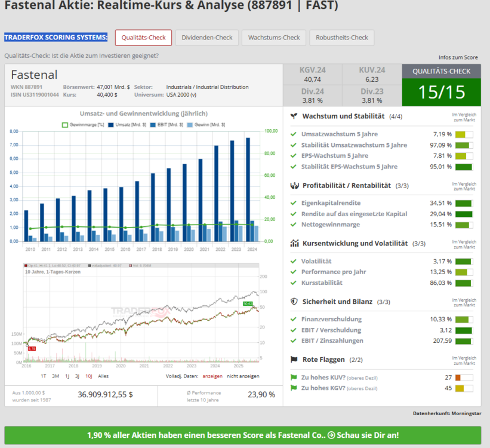The height and width of the screenshot is (448, 490).
Task: Open the Eigenkapitalrendite metric link
Action: [331, 203]
